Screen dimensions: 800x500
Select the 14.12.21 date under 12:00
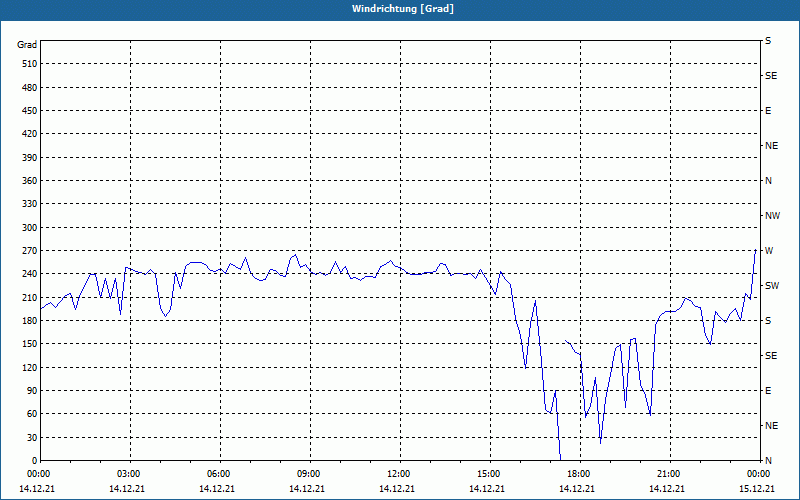[x=396, y=488]
